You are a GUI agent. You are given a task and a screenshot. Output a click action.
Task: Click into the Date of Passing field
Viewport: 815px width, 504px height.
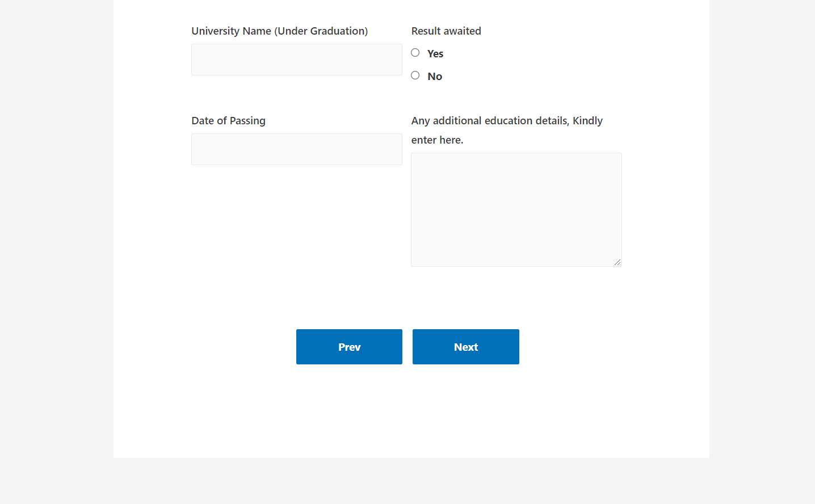(296, 149)
